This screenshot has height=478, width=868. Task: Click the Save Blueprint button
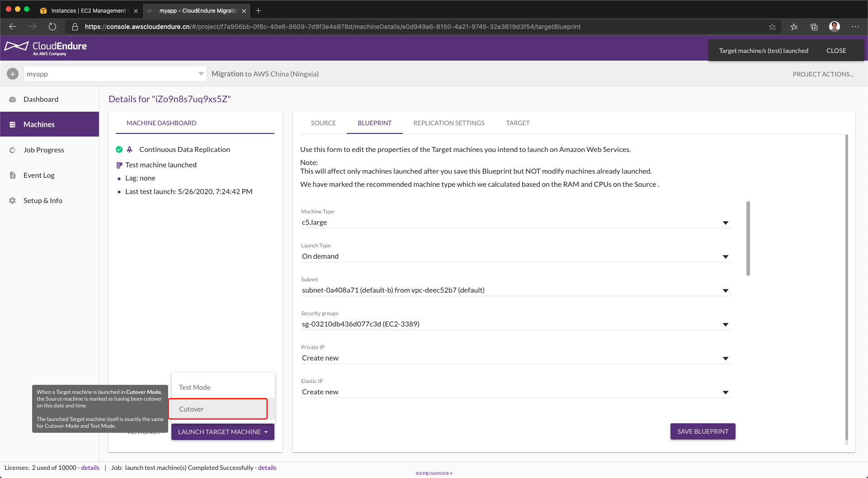(x=703, y=431)
